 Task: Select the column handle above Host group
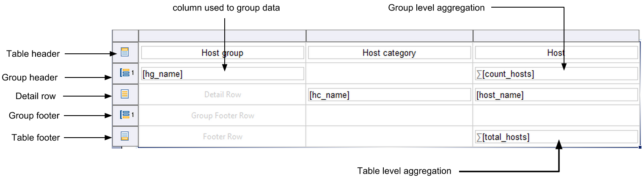[222, 36]
